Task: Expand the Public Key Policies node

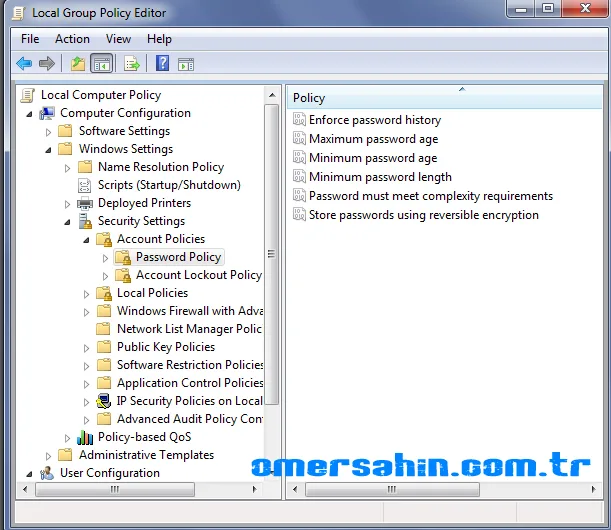Action: pos(87,348)
